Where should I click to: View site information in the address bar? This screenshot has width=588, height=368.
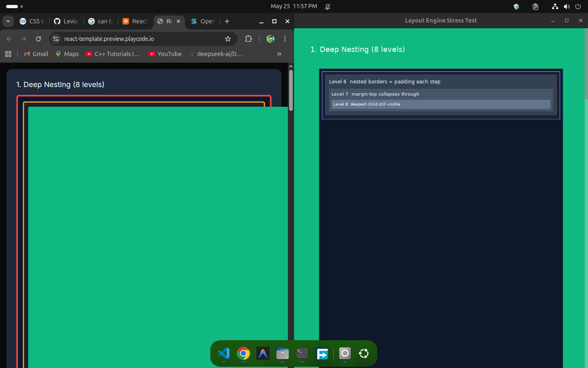coord(56,39)
